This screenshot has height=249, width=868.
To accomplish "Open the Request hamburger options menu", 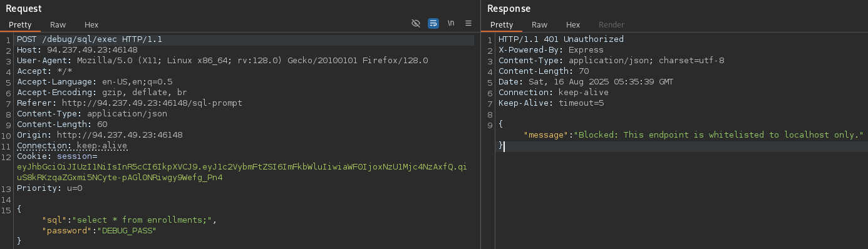I will pyautogui.click(x=468, y=23).
